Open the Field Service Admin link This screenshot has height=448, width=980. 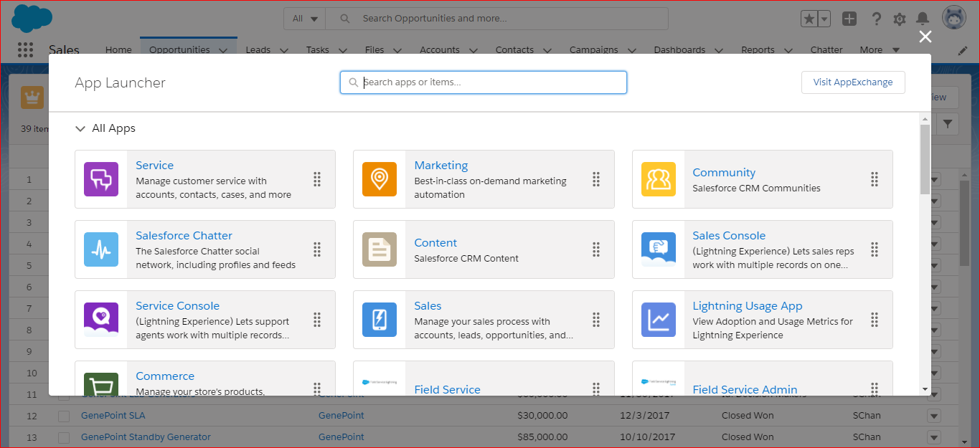744,389
